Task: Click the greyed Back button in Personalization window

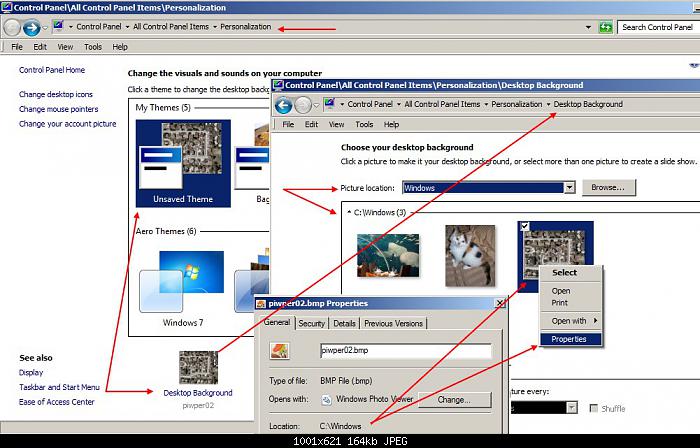Action: [x=12, y=28]
